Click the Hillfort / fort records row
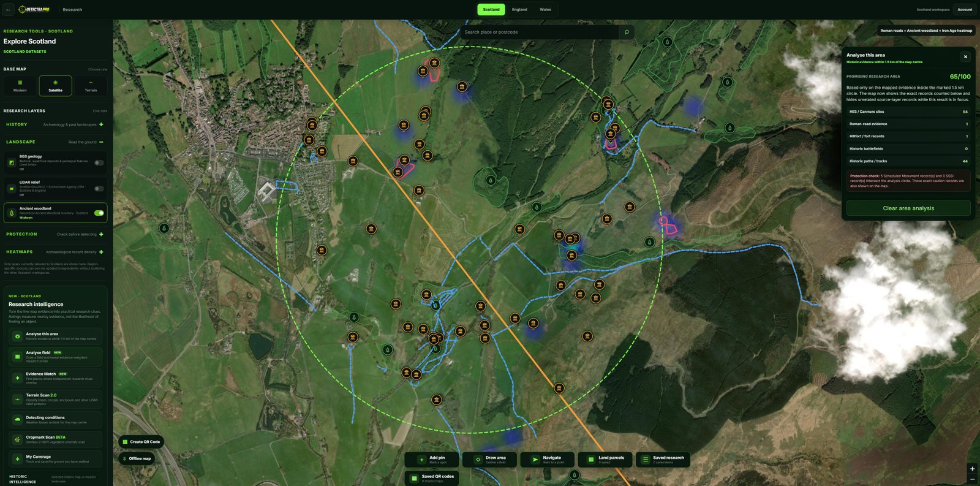 click(908, 136)
